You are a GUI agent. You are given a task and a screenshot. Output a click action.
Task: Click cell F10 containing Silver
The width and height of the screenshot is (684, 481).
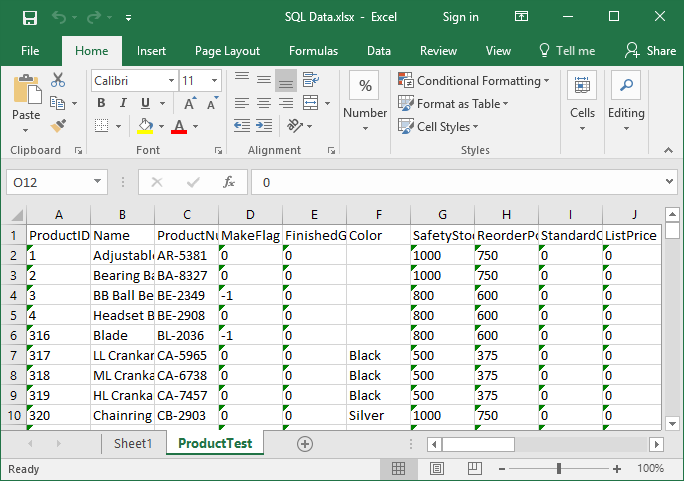[378, 415]
